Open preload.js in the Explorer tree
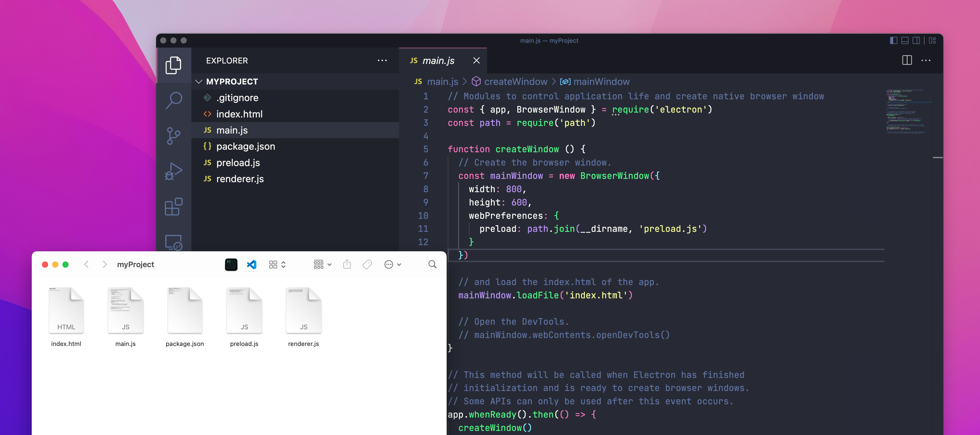The height and width of the screenshot is (435, 980). (x=295, y=163)
